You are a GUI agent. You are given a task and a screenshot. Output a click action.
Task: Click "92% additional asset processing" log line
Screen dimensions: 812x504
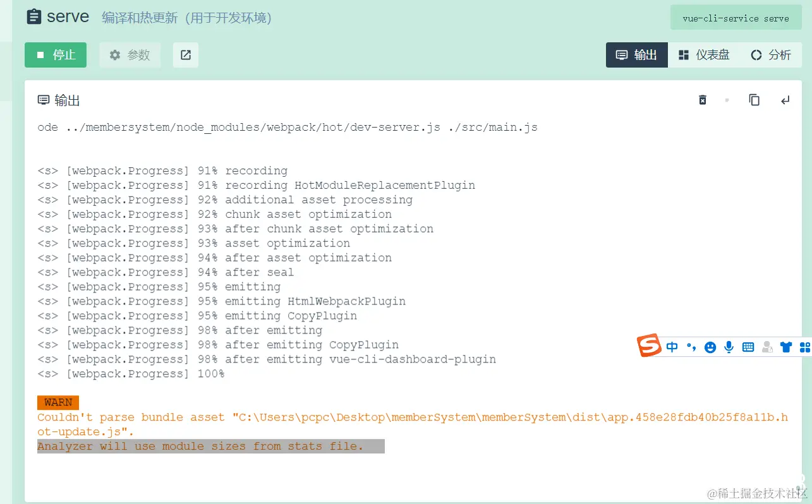pyautogui.click(x=225, y=200)
